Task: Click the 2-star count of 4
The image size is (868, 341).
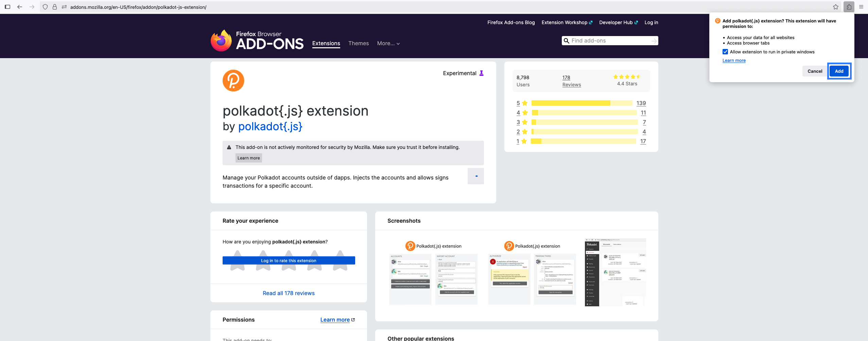Action: [644, 132]
